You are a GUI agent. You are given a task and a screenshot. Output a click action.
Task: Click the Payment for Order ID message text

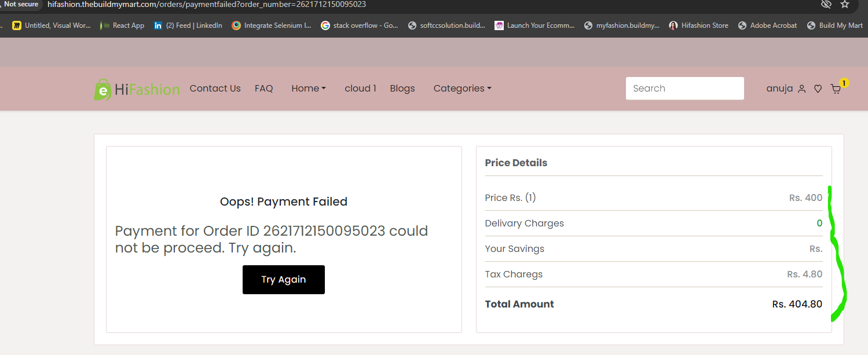[272, 240]
